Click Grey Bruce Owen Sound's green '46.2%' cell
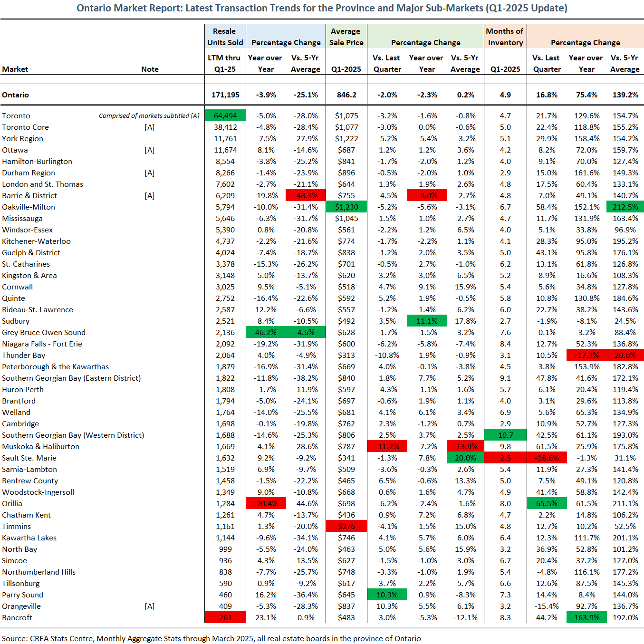The height and width of the screenshot is (644, 644). (266, 332)
